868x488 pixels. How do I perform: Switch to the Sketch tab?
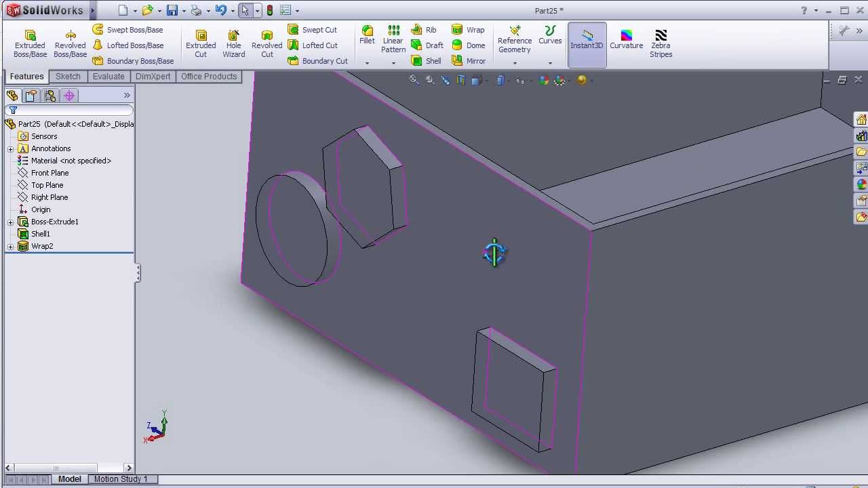pos(68,77)
